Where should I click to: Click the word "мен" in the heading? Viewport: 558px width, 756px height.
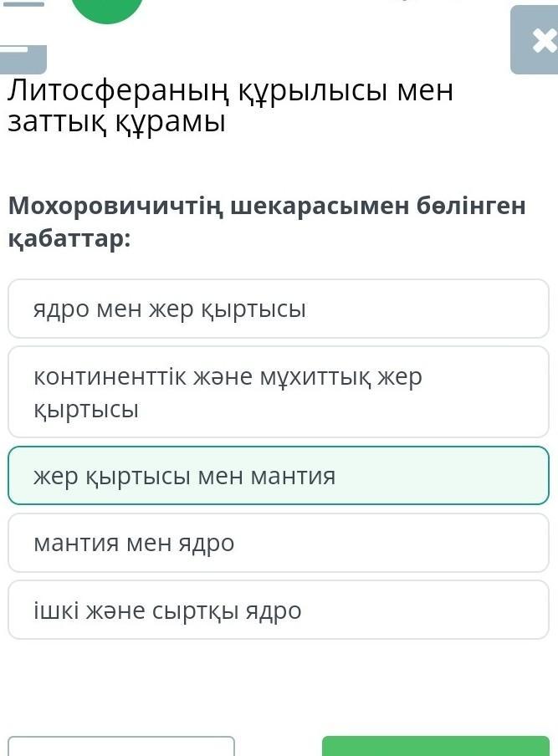point(425,90)
